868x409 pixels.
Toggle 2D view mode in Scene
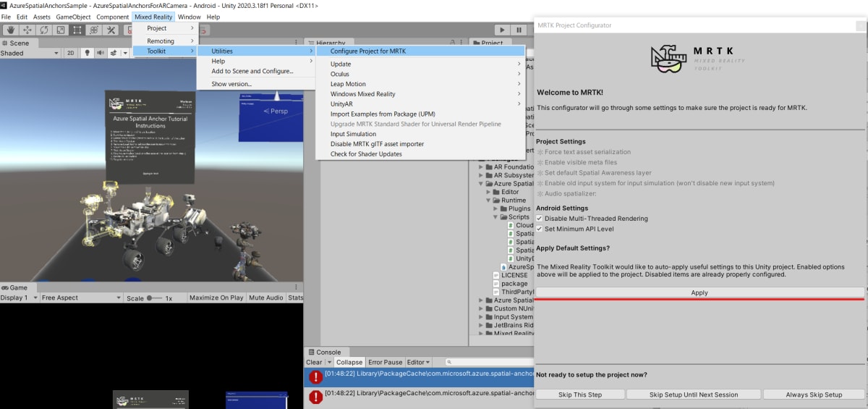tap(71, 53)
